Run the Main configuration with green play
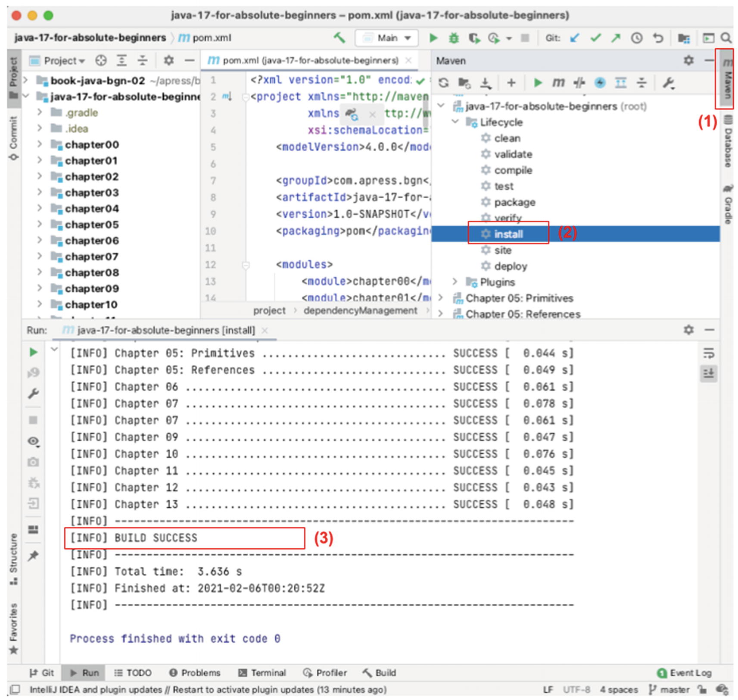The width and height of the screenshot is (738, 700). click(433, 38)
